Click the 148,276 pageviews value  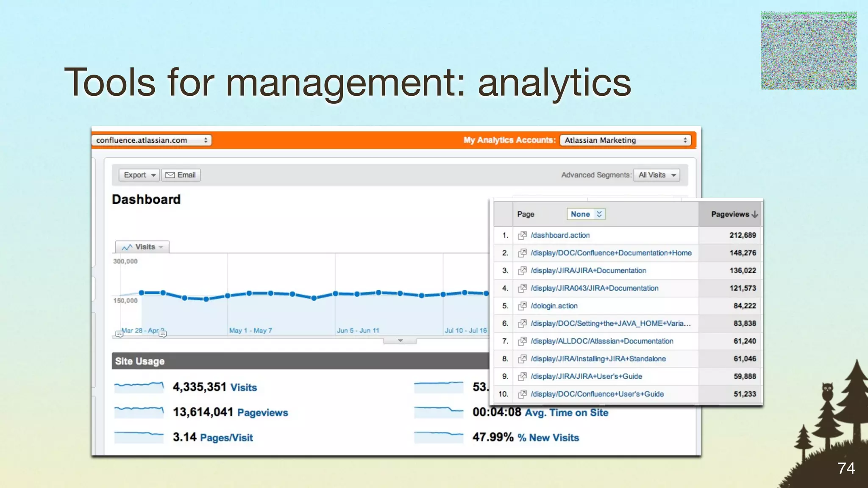(743, 253)
